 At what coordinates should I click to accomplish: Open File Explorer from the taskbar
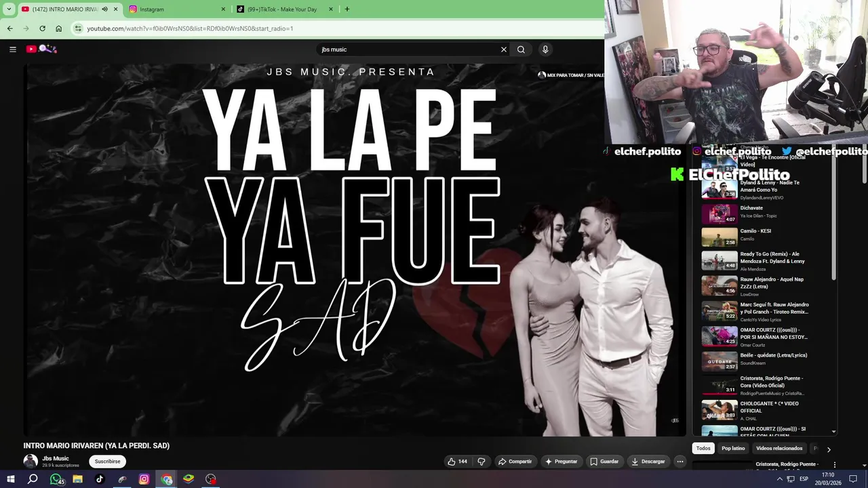point(77,479)
